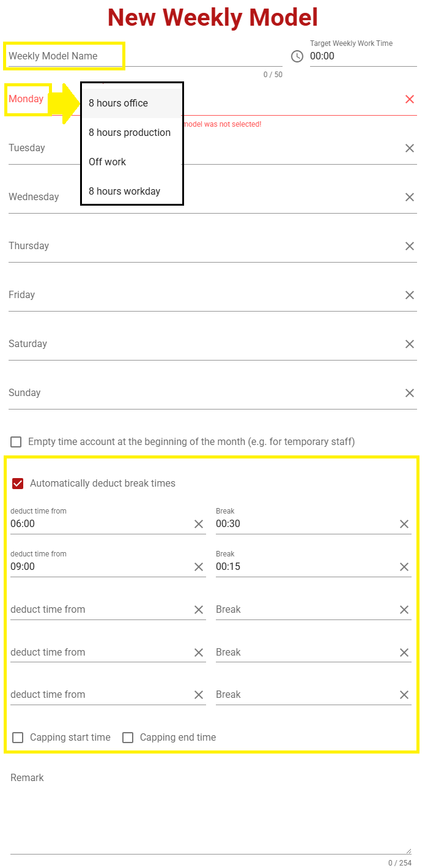Uncheck Automatically deduct break times
The height and width of the screenshot is (868, 425).
coord(18,484)
